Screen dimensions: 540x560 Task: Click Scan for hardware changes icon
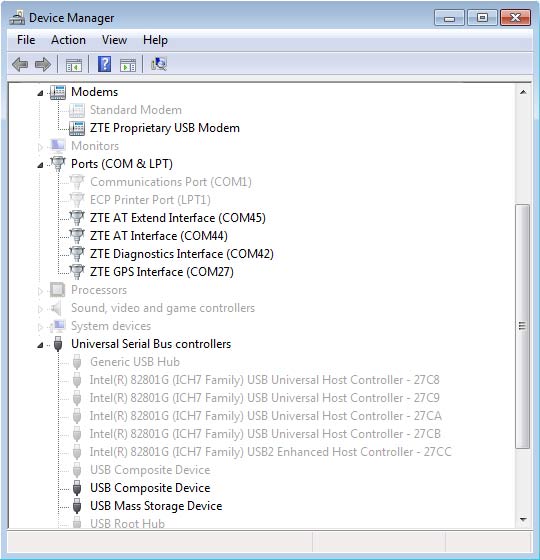pos(159,64)
